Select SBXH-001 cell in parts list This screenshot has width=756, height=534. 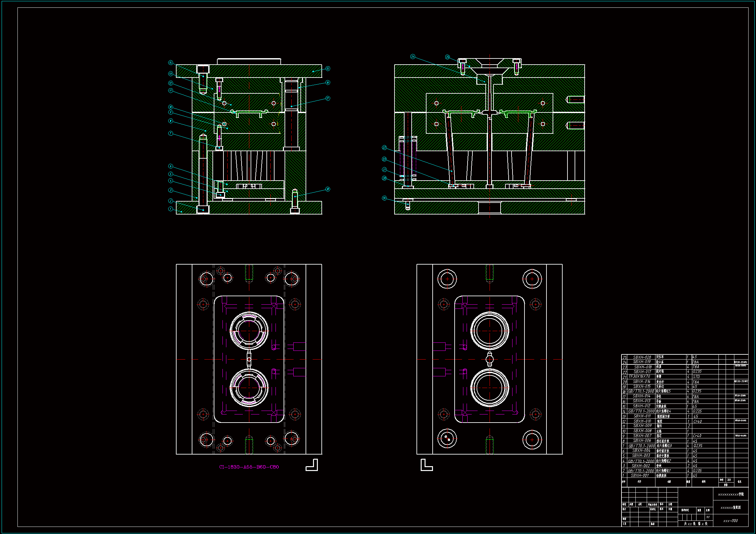coord(640,476)
